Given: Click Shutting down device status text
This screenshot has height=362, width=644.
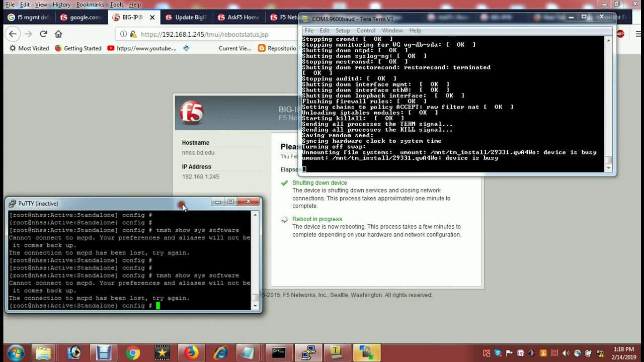Looking at the screenshot, I should [319, 183].
